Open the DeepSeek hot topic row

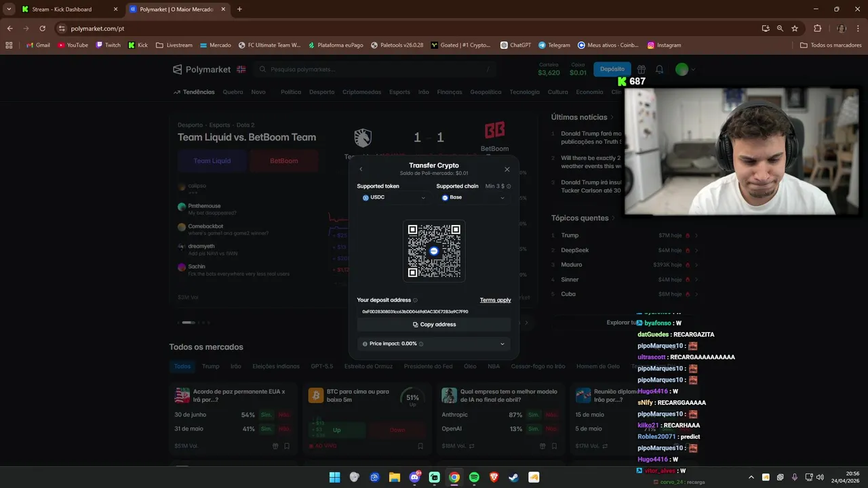coord(624,250)
